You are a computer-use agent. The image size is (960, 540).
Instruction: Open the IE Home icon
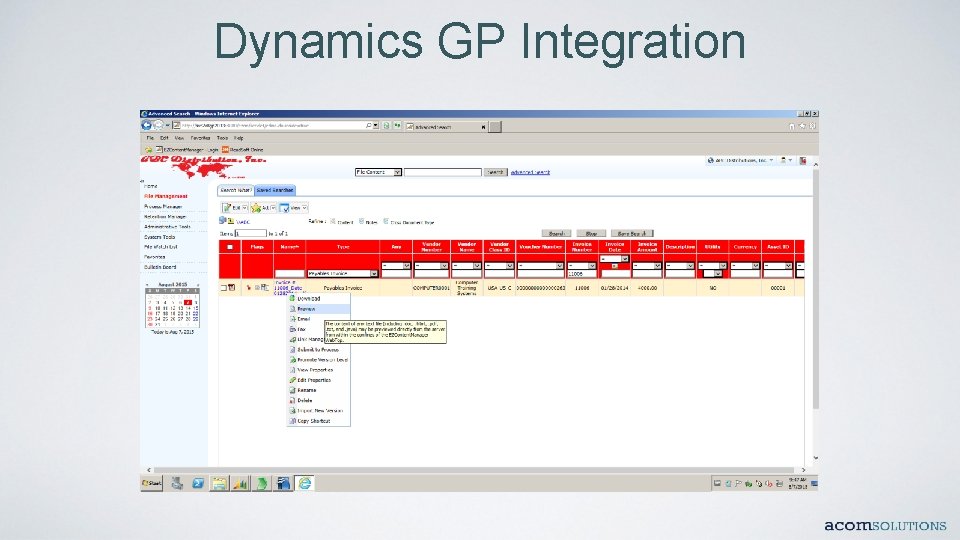click(792, 126)
